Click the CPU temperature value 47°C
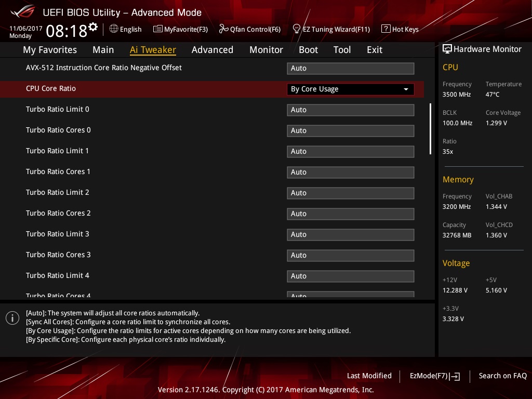 (x=493, y=95)
